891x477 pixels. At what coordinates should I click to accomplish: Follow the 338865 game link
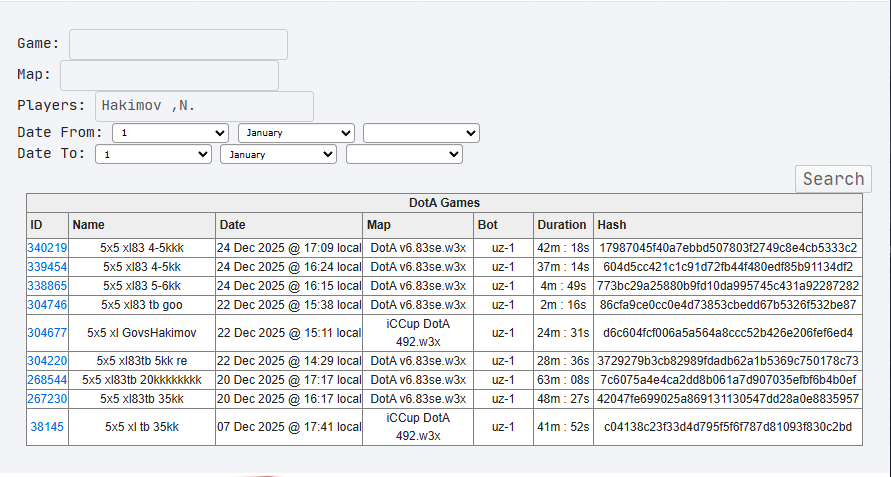point(47,285)
